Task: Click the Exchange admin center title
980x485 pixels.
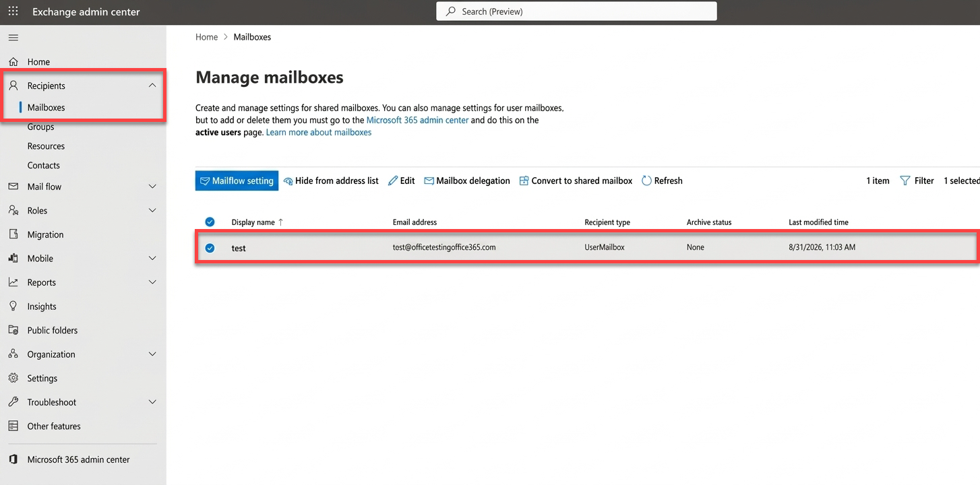Action: pos(86,11)
